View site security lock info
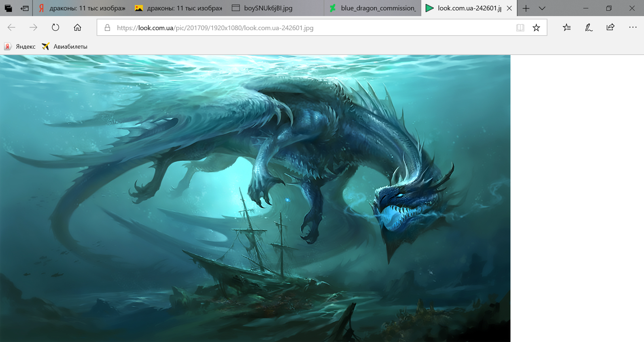644x342 pixels. click(107, 27)
